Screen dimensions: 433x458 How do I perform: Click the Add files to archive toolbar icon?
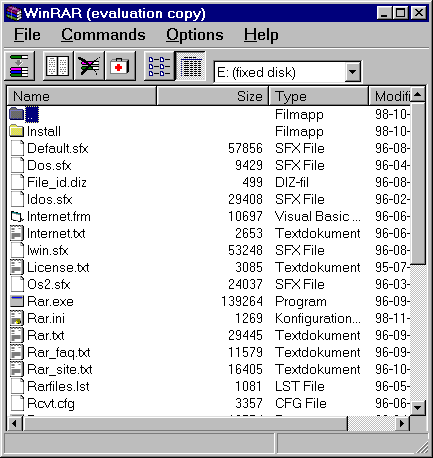(x=20, y=66)
